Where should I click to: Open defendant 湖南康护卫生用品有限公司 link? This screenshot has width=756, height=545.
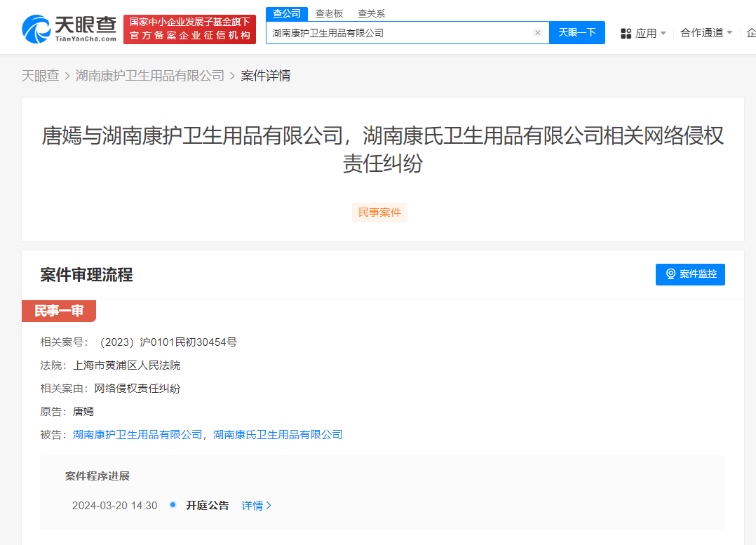[137, 435]
